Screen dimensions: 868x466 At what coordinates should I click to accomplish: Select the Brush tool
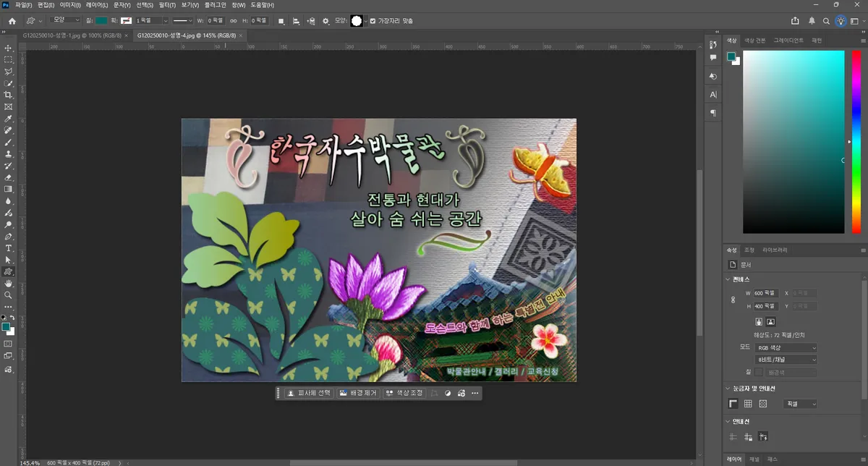pyautogui.click(x=9, y=142)
